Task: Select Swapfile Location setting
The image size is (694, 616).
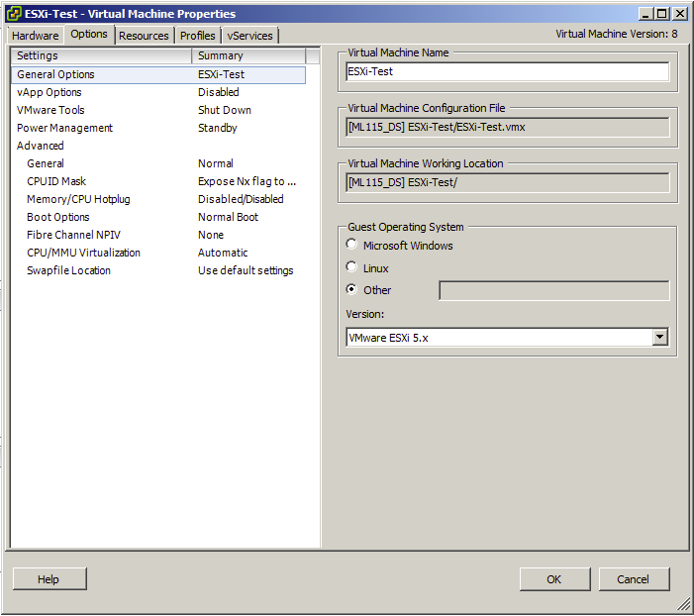Action: [x=158, y=270]
